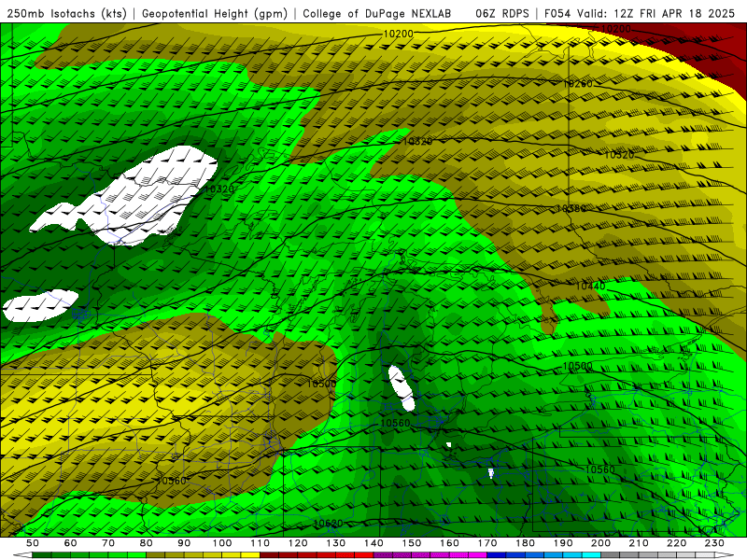Click the legend value 140

(x=373, y=543)
